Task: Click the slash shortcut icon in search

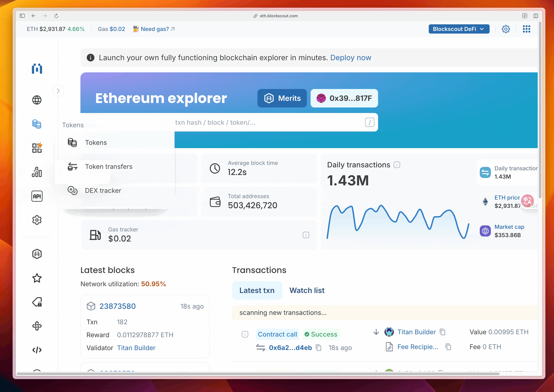Action: 370,122
